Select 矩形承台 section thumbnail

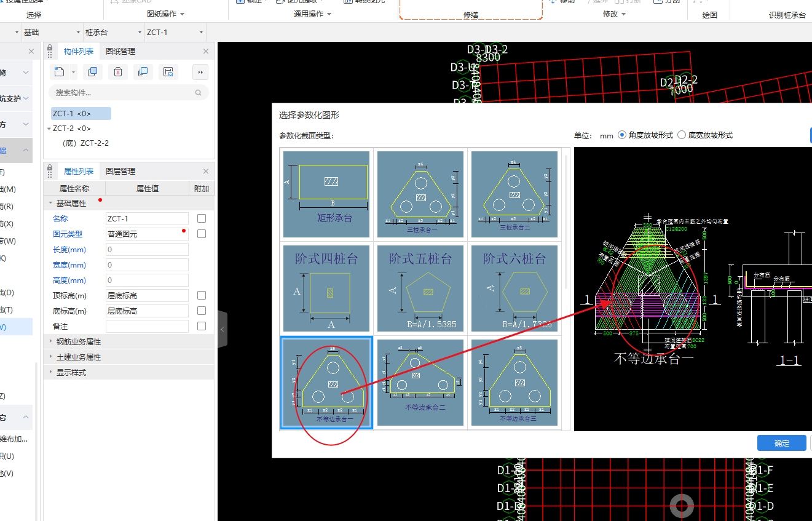[x=326, y=194]
